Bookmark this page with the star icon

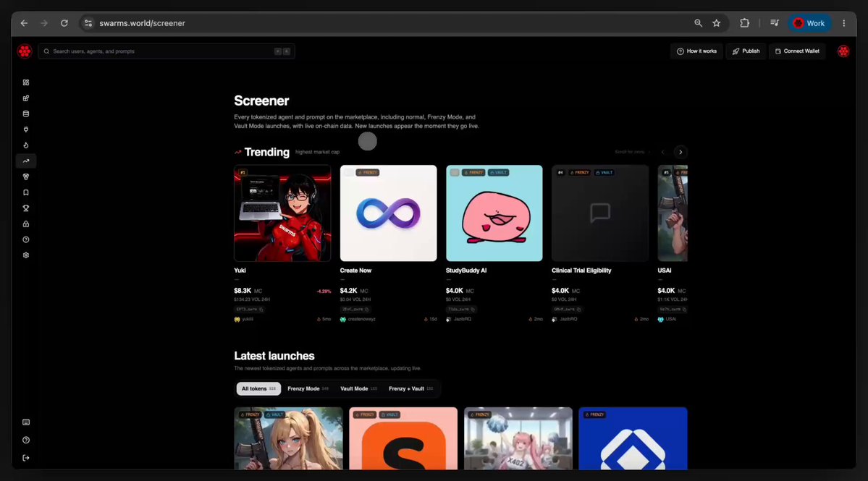point(716,23)
